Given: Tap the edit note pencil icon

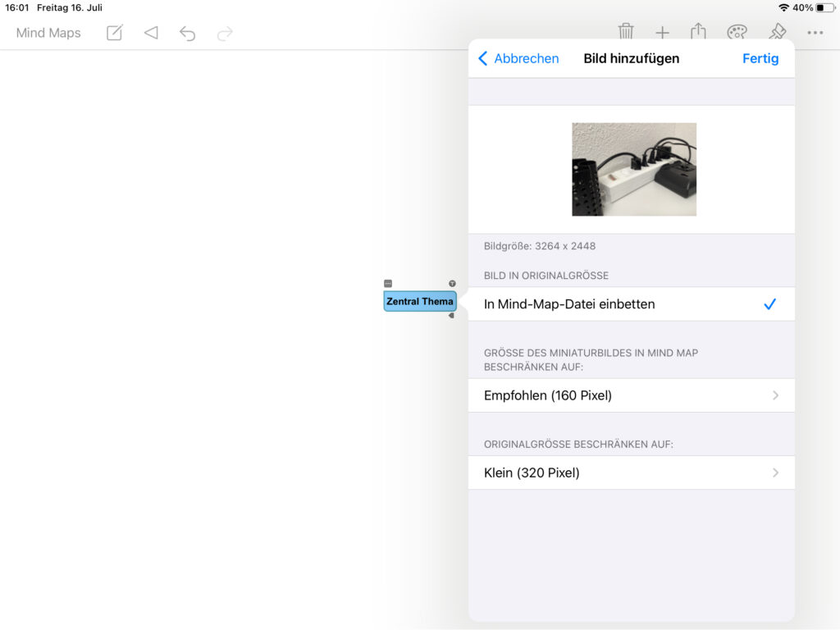Looking at the screenshot, I should click(x=115, y=33).
